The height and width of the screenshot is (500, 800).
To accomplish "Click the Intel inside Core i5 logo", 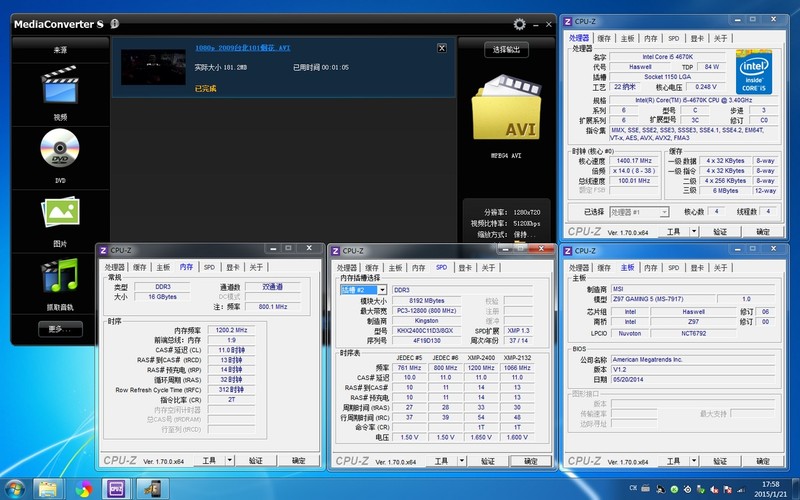I will [754, 72].
